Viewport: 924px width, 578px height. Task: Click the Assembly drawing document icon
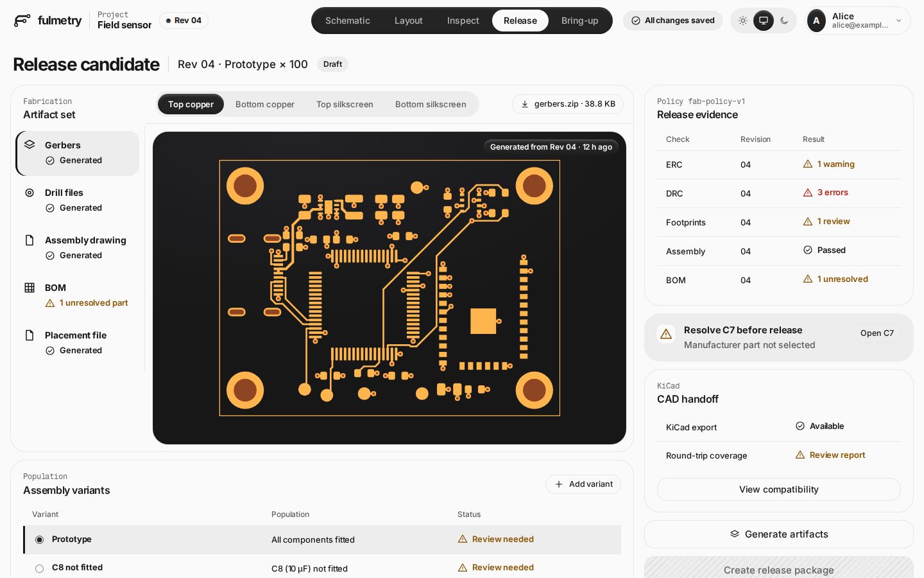30,240
